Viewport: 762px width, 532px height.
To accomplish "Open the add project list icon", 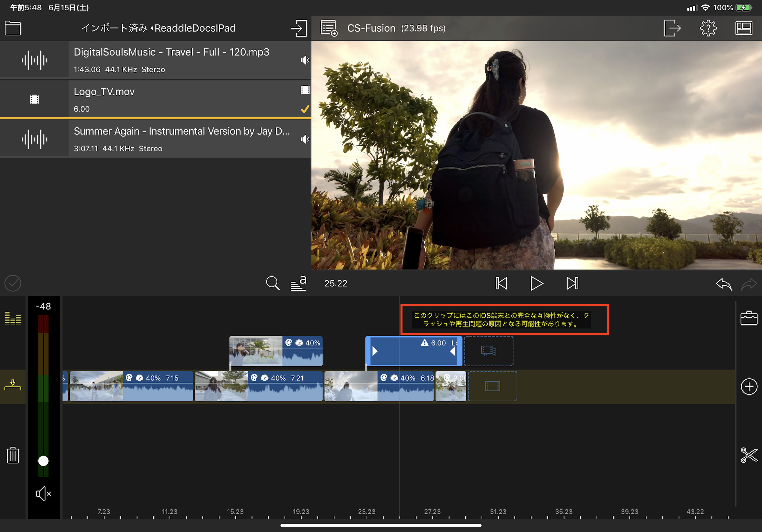I will point(329,28).
